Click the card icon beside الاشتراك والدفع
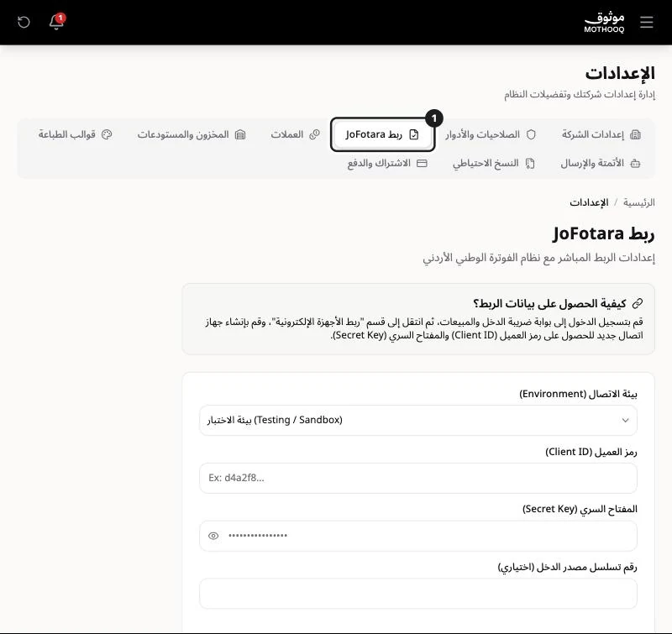 pos(423,163)
